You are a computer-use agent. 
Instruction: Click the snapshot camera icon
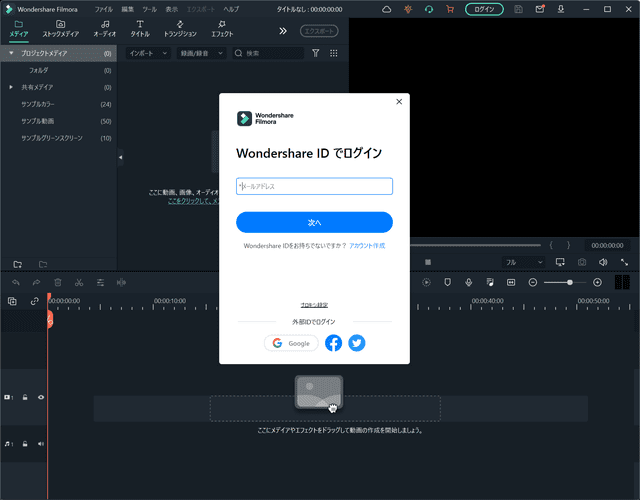(x=582, y=262)
